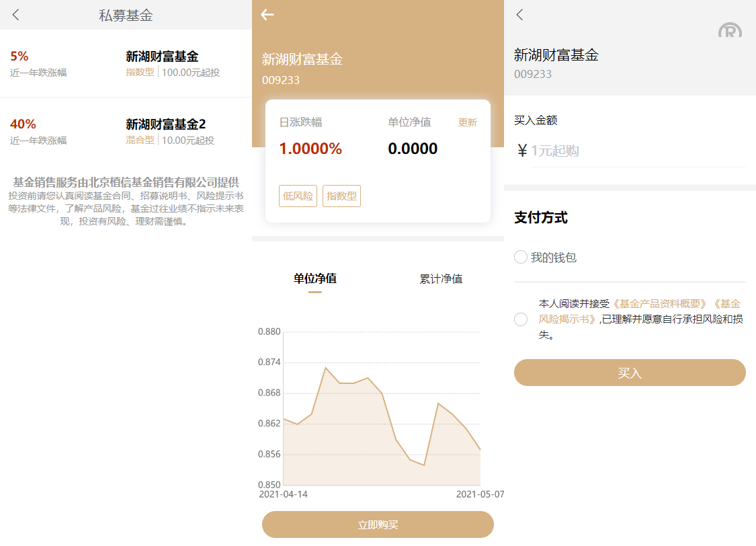Switch to 单位净值 tab
756x546 pixels.
pos(314,278)
